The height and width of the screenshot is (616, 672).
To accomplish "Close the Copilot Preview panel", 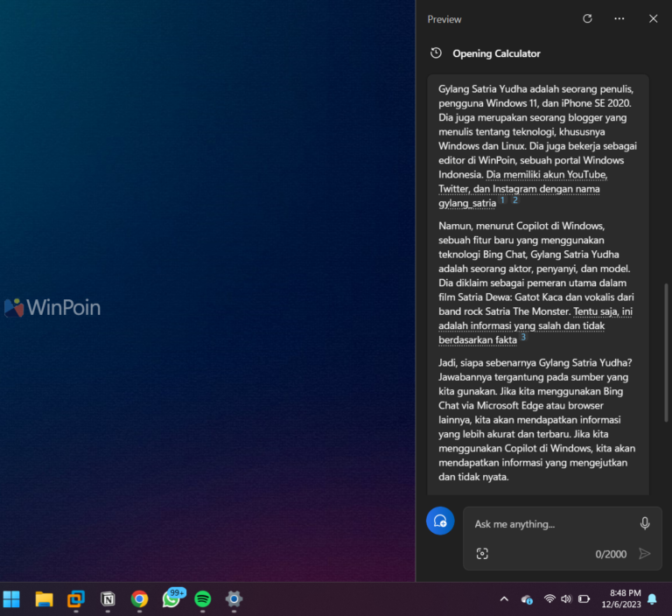I will click(653, 18).
